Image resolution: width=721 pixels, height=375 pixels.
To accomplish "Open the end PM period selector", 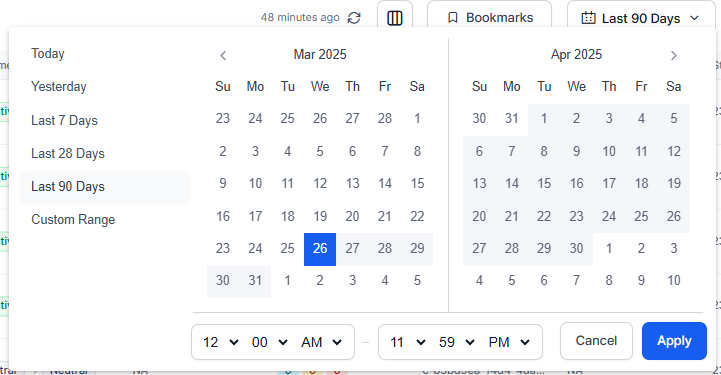I will (x=509, y=342).
